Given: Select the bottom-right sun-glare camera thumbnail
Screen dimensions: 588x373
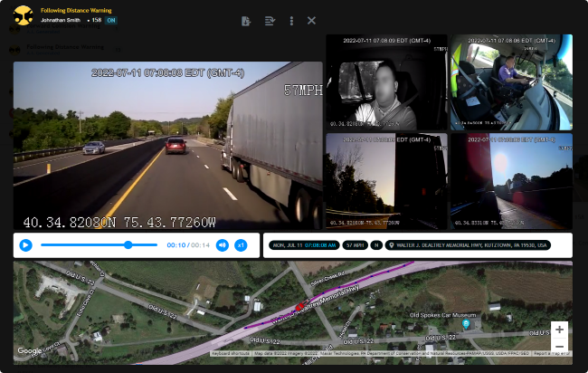Looking at the screenshot, I should click(511, 181).
